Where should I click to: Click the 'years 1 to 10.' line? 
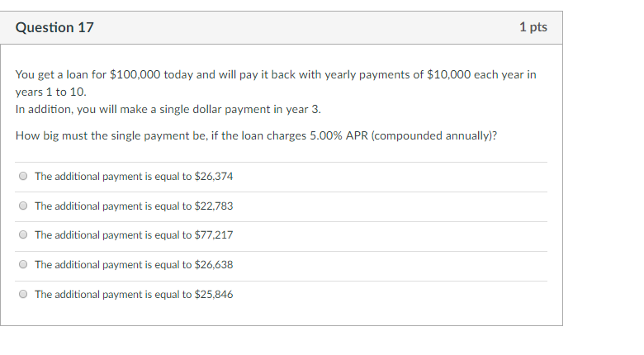coord(51,92)
